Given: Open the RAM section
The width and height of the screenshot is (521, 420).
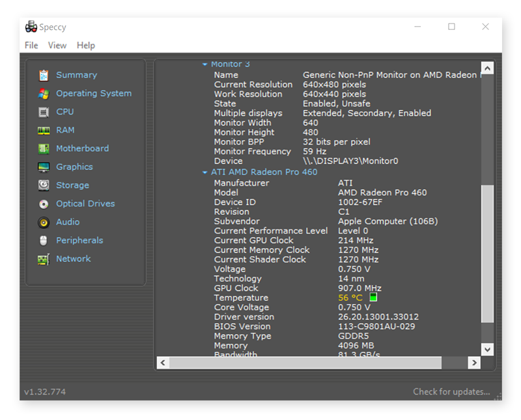Looking at the screenshot, I should click(44, 130).
